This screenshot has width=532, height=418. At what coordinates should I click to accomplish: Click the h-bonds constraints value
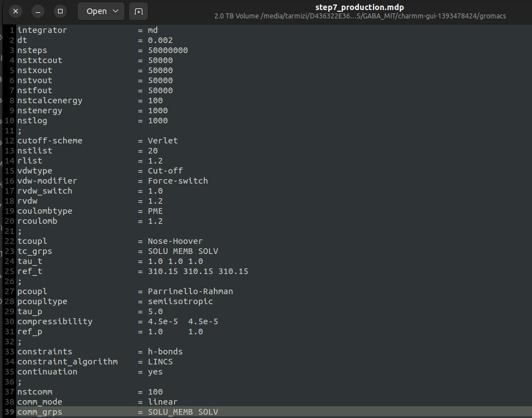point(165,352)
